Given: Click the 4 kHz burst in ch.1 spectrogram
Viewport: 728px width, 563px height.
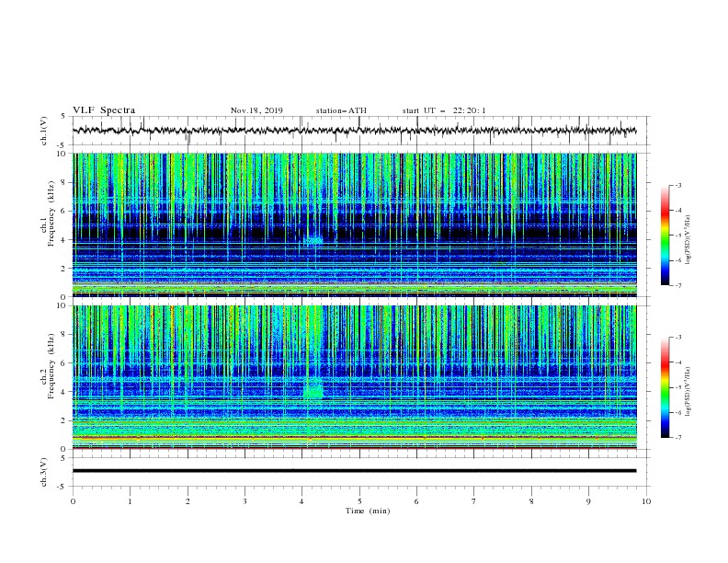Looking at the screenshot, I should 313,240.
